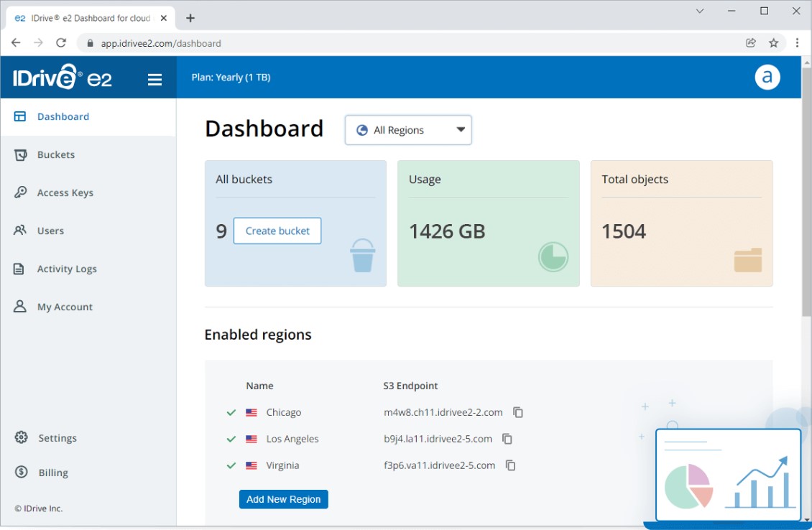Click the 1504 total objects value
The image size is (812, 530).
[x=624, y=231]
